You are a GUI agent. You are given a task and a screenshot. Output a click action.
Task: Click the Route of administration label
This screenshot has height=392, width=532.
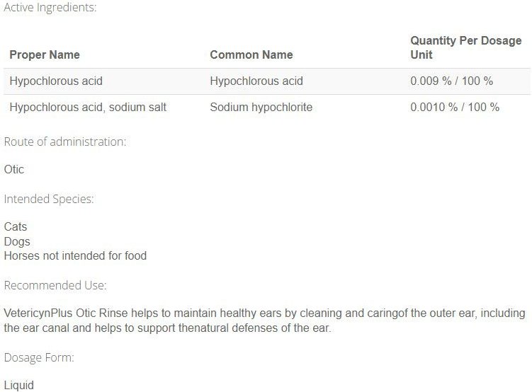point(65,142)
